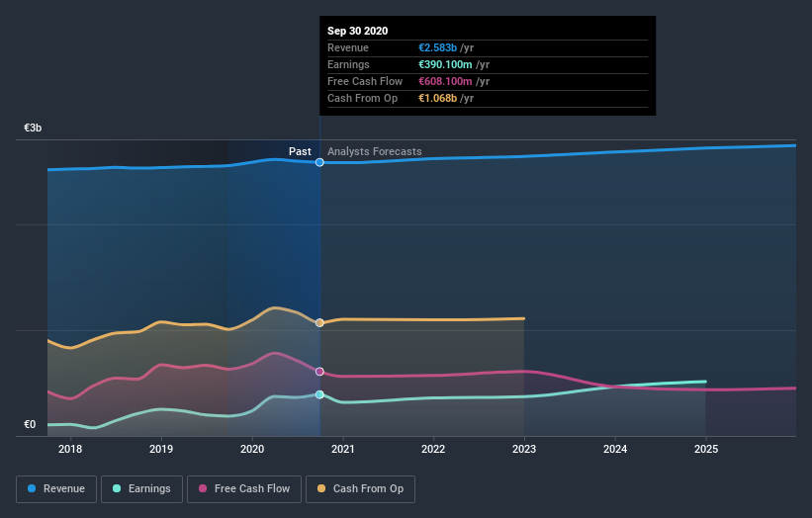The image size is (812, 518).
Task: Click the €2.583b revenue value
Action: click(x=437, y=47)
